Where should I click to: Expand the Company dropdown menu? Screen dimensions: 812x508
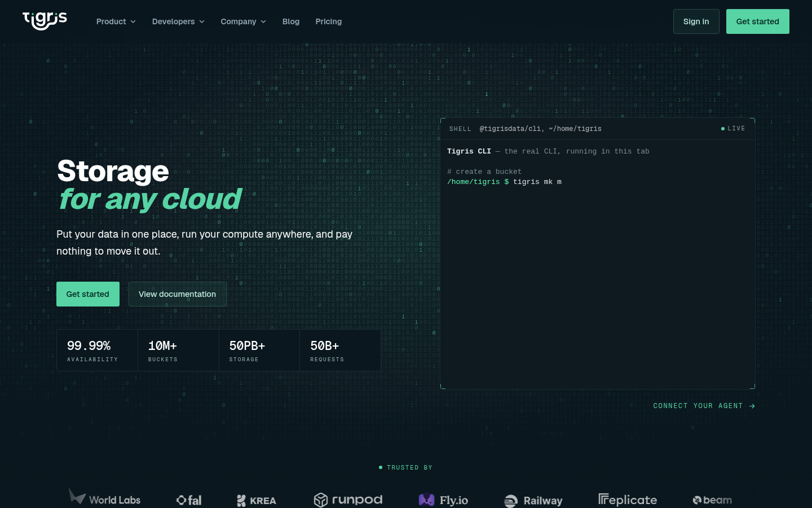click(x=243, y=21)
